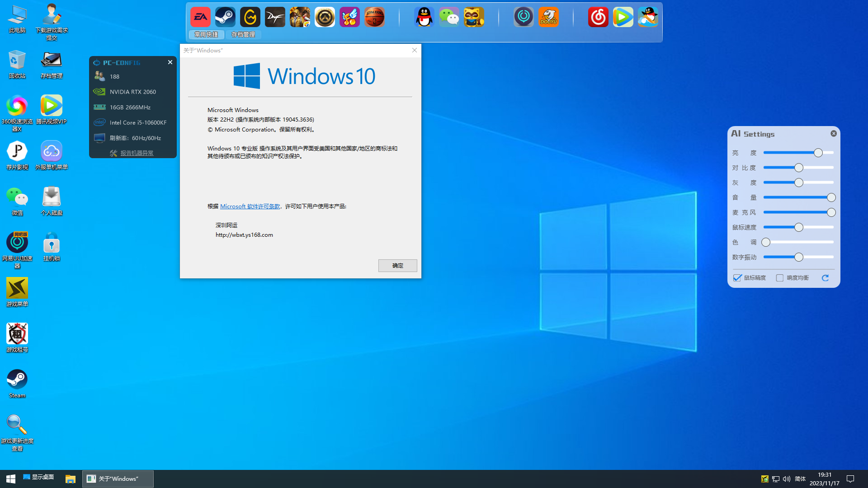This screenshot has height=488, width=868.
Task: Open 网易UU加速器 desktop icon
Action: [x=17, y=251]
